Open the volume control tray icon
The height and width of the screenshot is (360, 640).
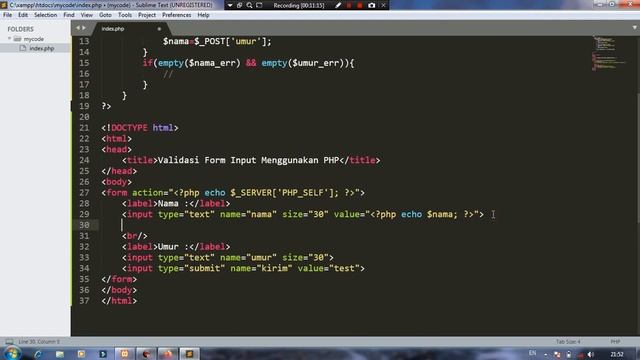click(x=591, y=354)
